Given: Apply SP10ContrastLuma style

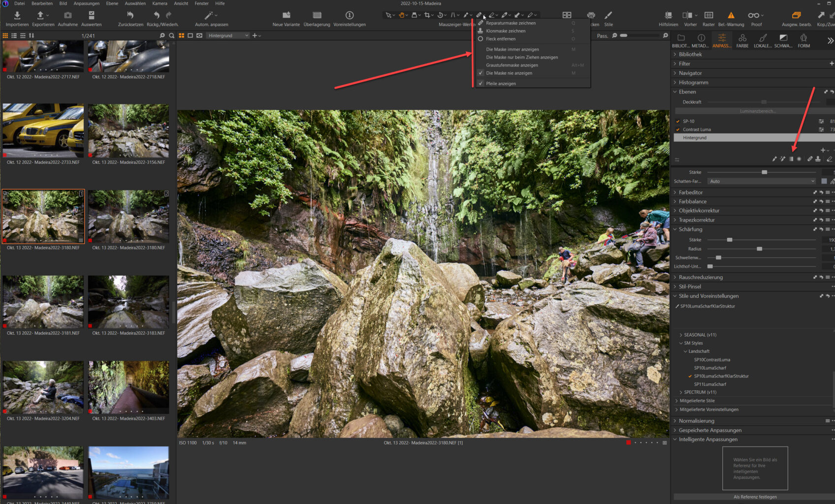Looking at the screenshot, I should point(712,360).
